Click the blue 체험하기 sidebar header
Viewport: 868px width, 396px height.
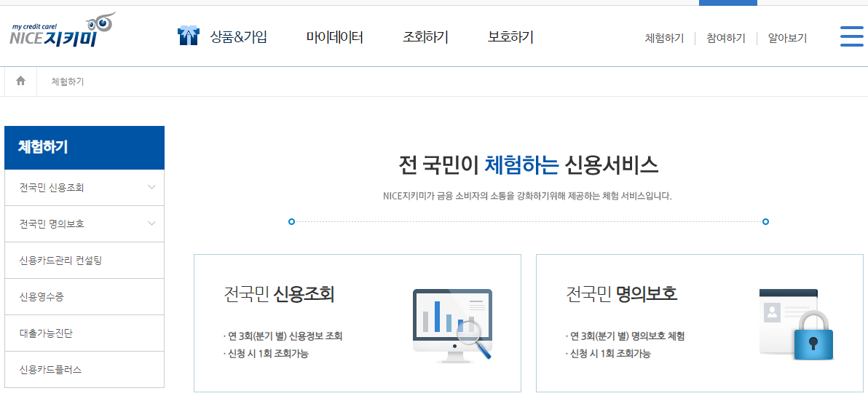coord(84,148)
